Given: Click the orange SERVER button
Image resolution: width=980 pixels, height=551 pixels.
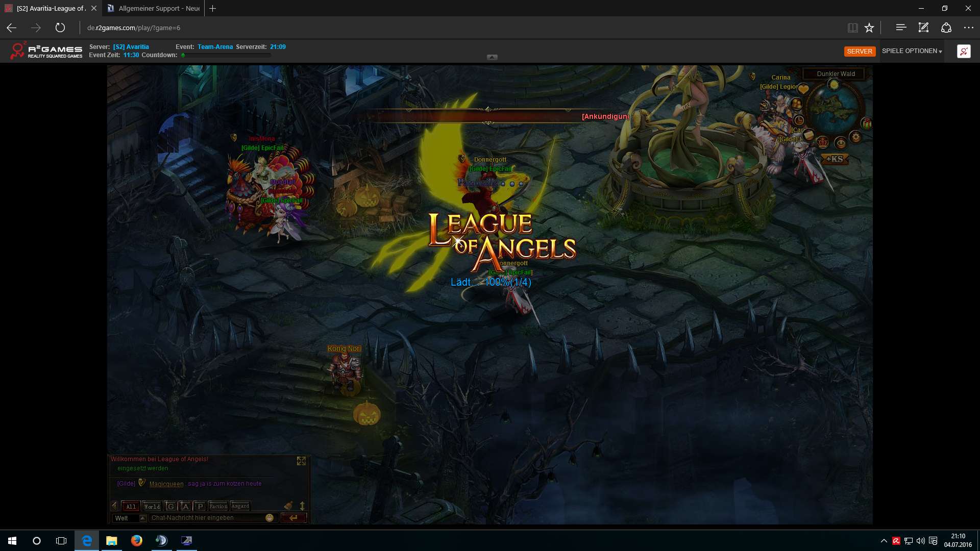Looking at the screenshot, I should click(x=860, y=52).
